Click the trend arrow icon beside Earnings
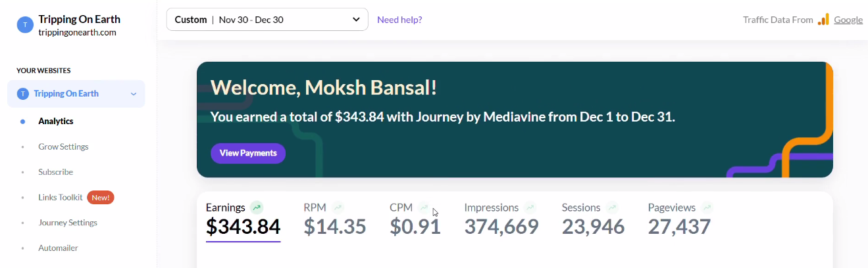The image size is (868, 268). (x=257, y=208)
